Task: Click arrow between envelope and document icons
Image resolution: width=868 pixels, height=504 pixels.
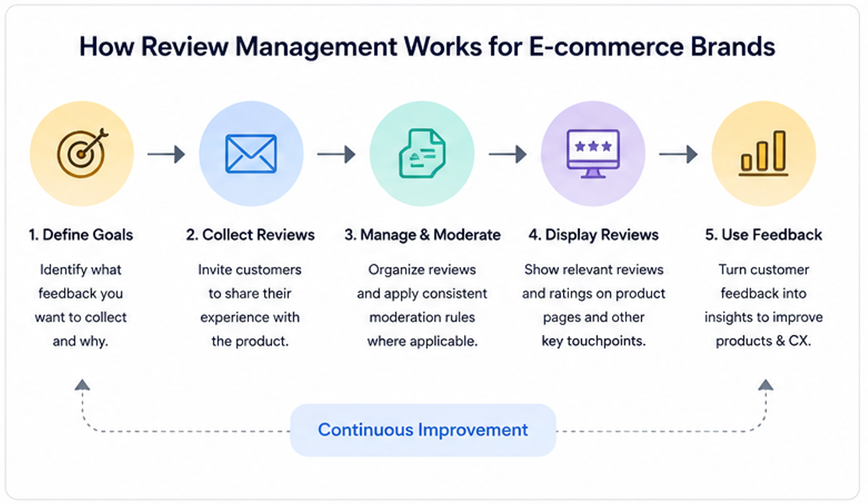Action: [336, 154]
